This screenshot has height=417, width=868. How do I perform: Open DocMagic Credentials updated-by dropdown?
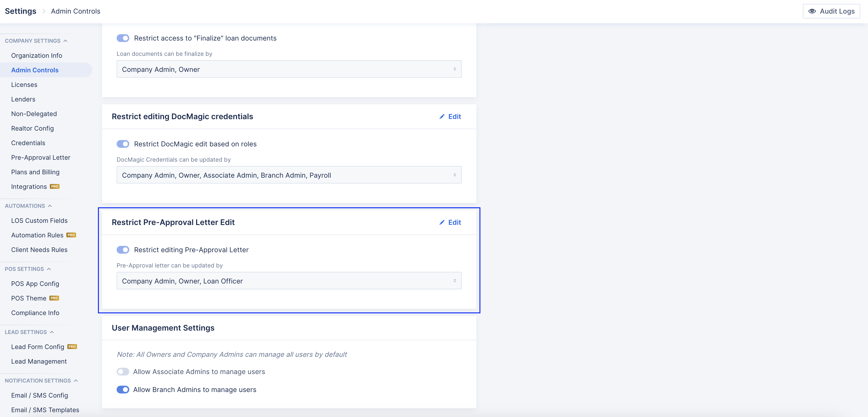[x=289, y=175]
